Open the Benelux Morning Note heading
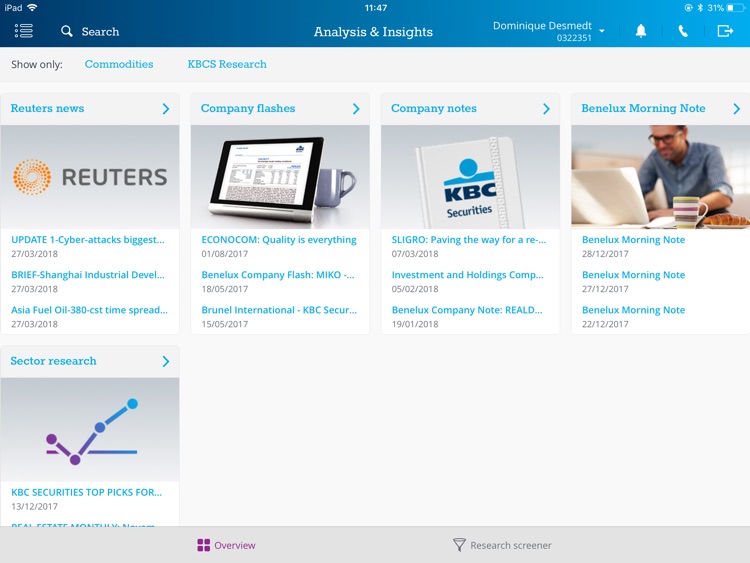The image size is (750, 563). pyautogui.click(x=643, y=108)
